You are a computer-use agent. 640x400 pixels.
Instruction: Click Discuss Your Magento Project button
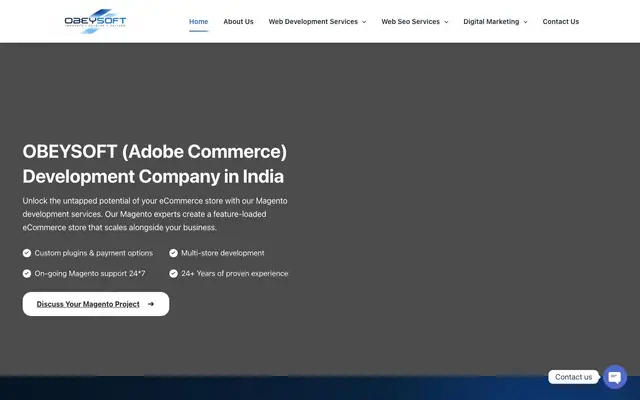[96, 304]
